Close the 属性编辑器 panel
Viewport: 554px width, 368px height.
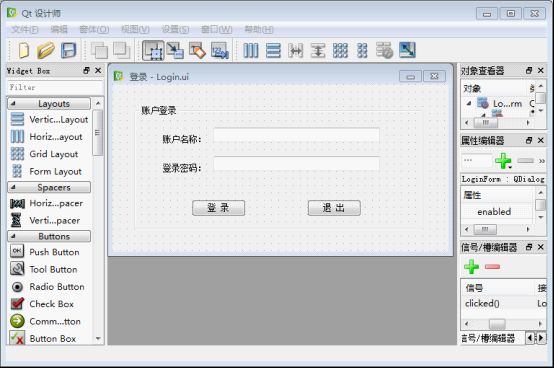(541, 140)
